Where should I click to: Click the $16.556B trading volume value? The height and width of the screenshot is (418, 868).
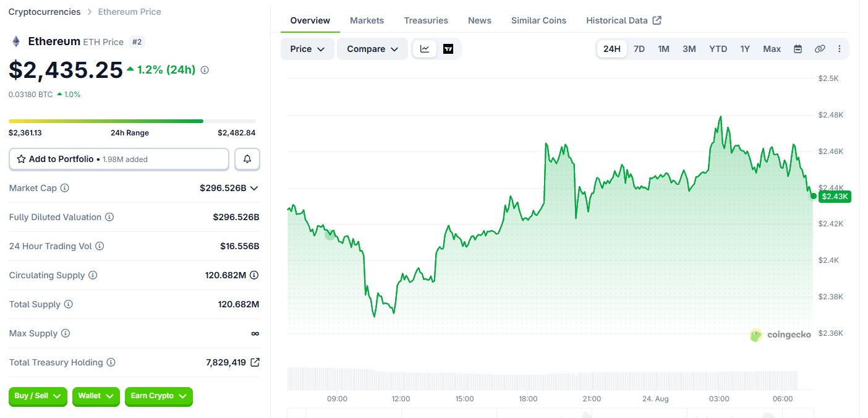(239, 246)
